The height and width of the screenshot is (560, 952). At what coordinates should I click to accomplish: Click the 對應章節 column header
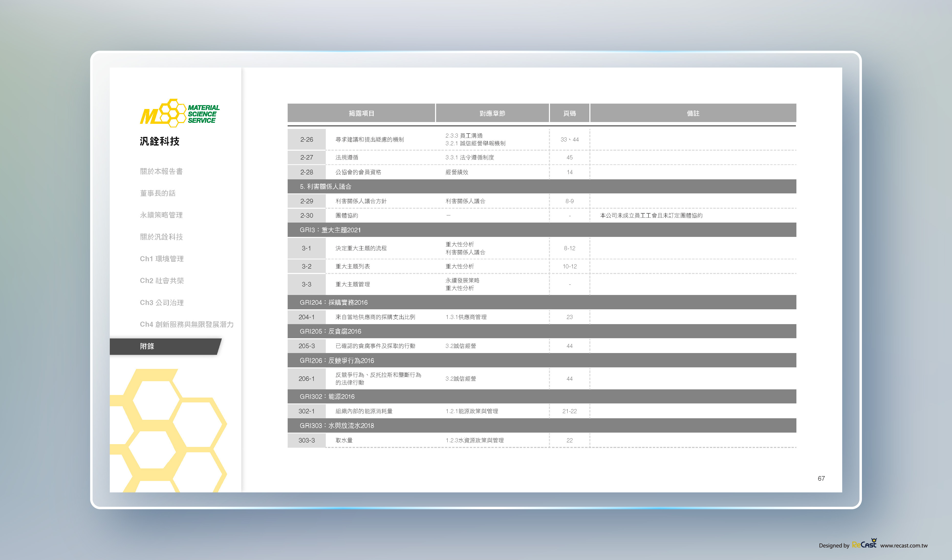pyautogui.click(x=492, y=113)
